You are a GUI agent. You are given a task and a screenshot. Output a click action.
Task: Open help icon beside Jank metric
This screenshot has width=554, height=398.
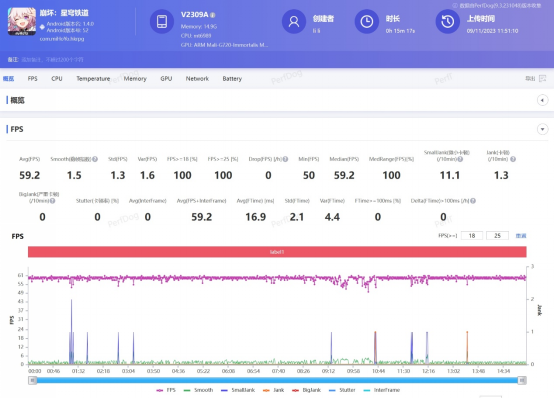click(x=513, y=159)
